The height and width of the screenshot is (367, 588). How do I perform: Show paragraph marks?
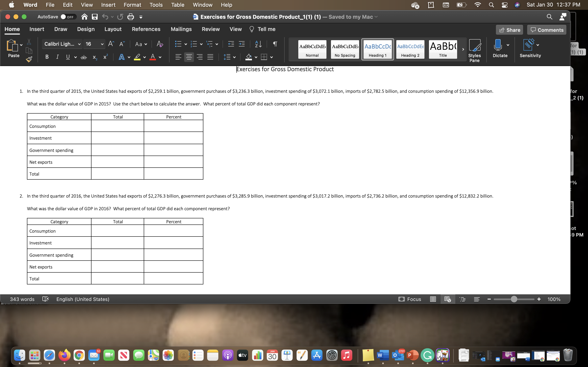click(275, 44)
